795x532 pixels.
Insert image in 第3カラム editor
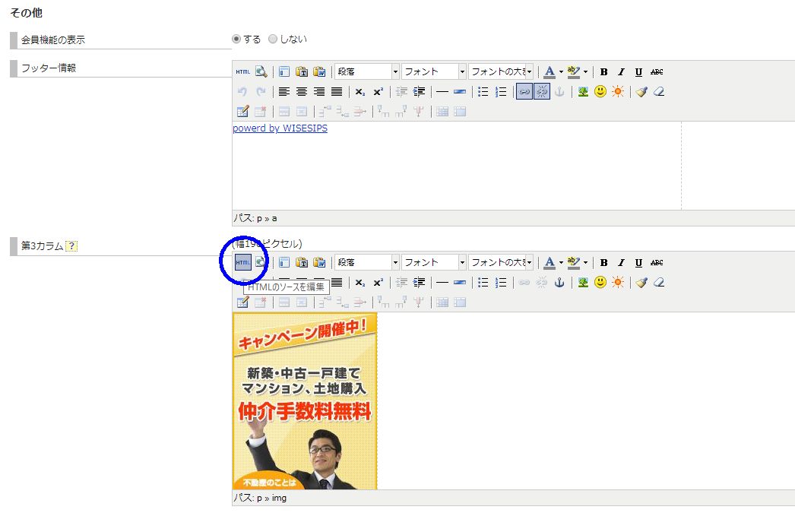pyautogui.click(x=583, y=283)
